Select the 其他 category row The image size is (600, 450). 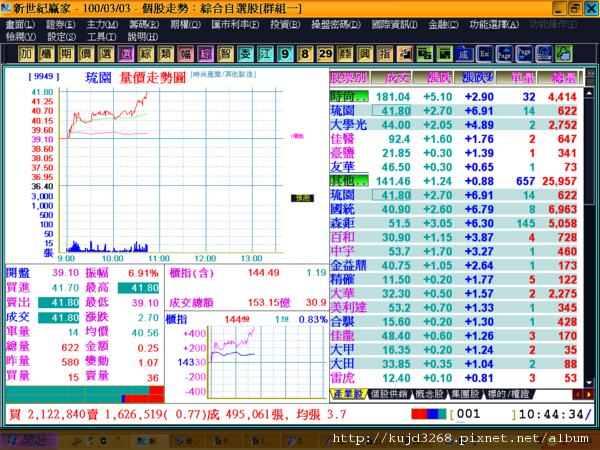pos(456,181)
